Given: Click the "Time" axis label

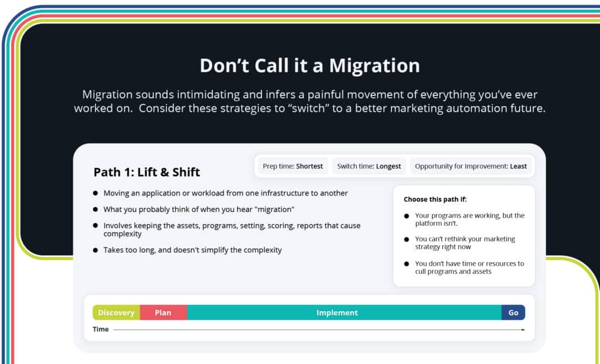Looking at the screenshot, I should click(x=101, y=329).
